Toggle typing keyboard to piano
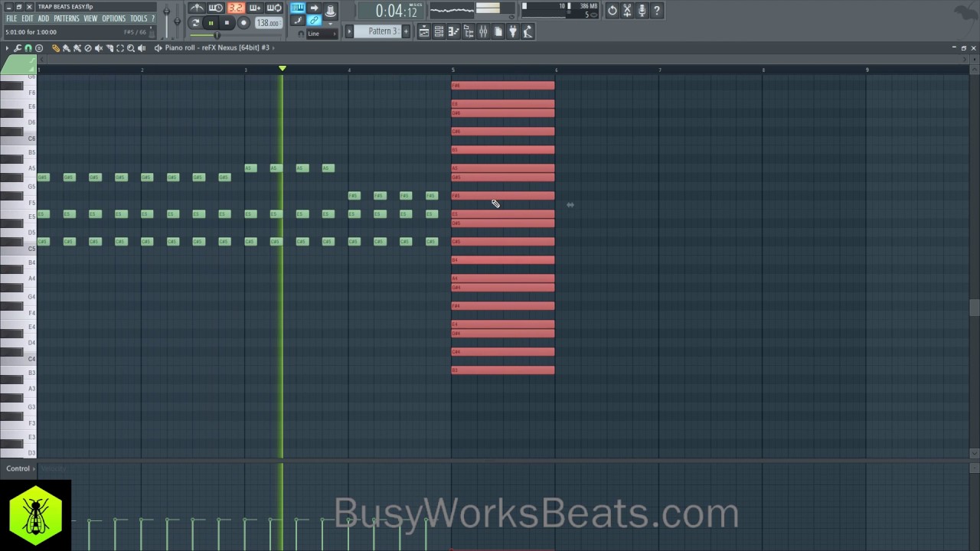 [x=297, y=8]
